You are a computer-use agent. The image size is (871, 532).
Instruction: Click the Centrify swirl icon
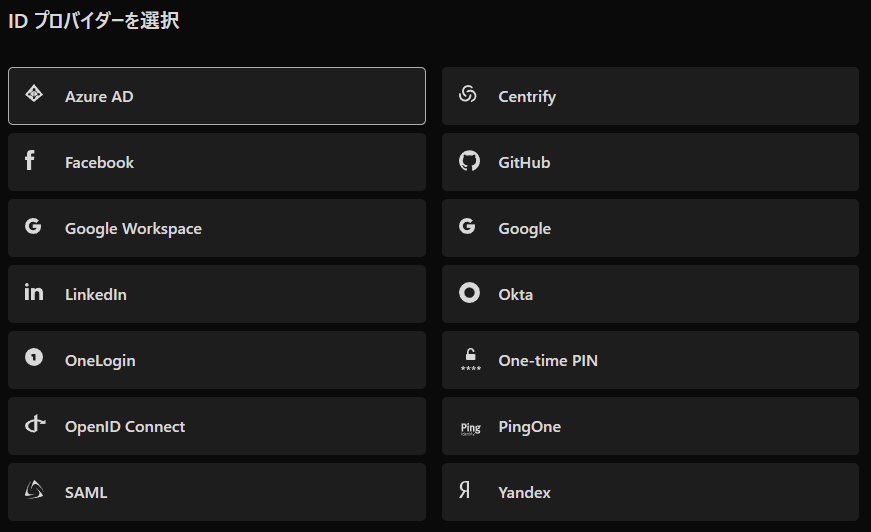coord(468,94)
